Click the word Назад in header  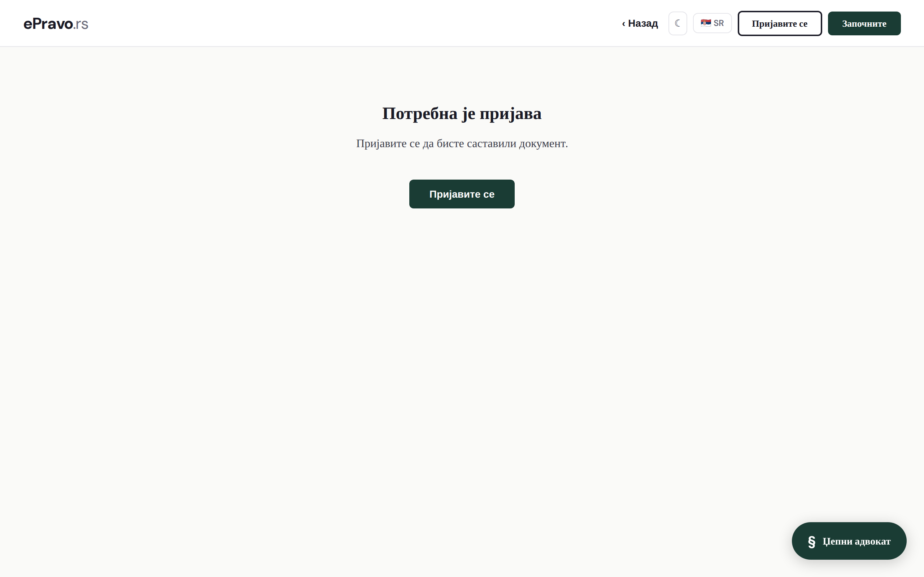click(x=643, y=23)
